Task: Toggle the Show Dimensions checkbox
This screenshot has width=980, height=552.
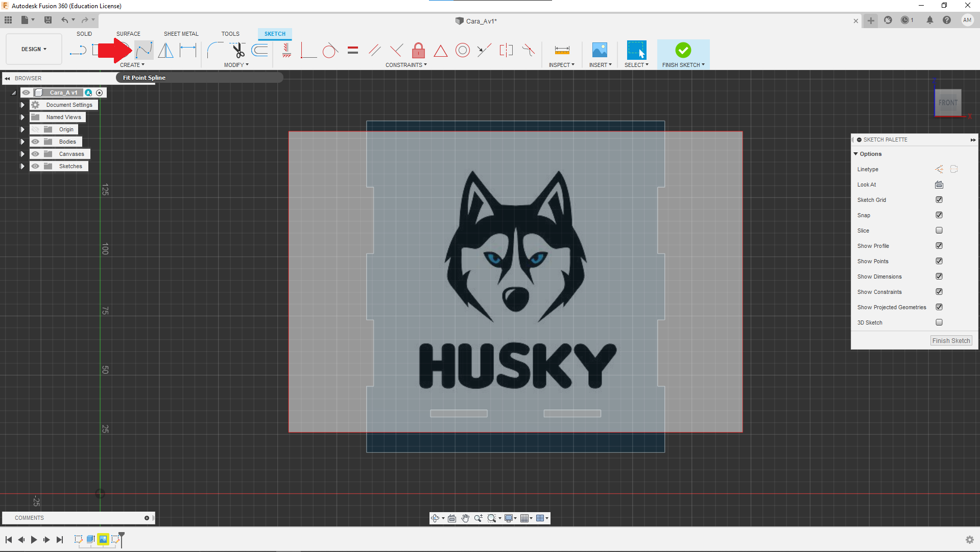Action: coord(939,277)
